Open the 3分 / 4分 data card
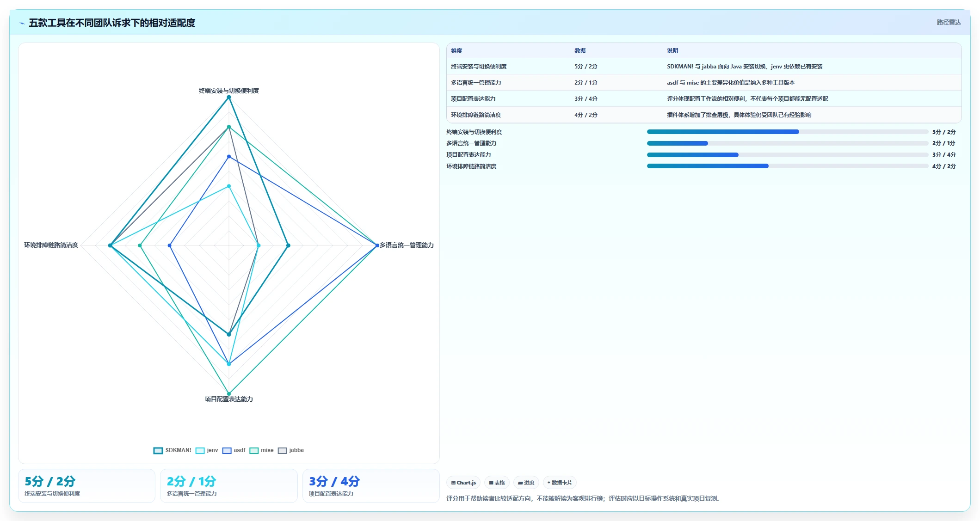The width and height of the screenshot is (980, 521). click(x=371, y=486)
